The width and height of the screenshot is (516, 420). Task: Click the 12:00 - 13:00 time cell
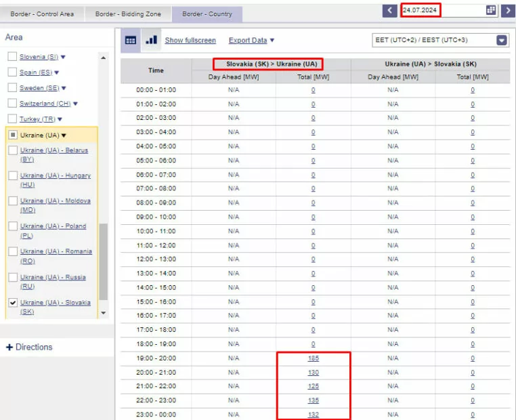tap(156, 259)
